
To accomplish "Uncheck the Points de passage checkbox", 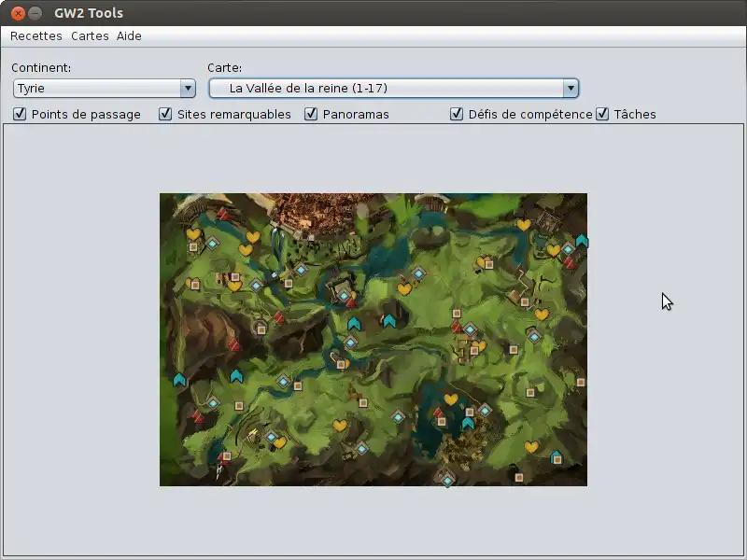I will (x=20, y=114).
